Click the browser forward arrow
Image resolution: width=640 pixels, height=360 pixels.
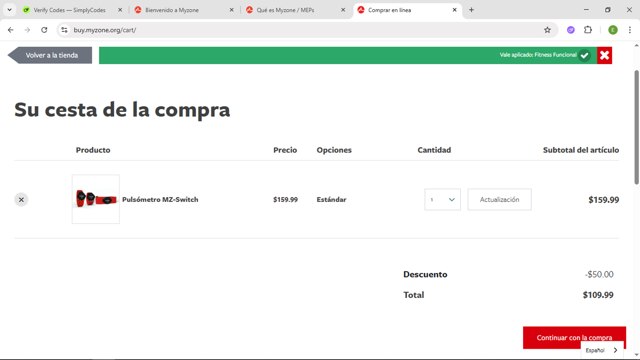27,30
